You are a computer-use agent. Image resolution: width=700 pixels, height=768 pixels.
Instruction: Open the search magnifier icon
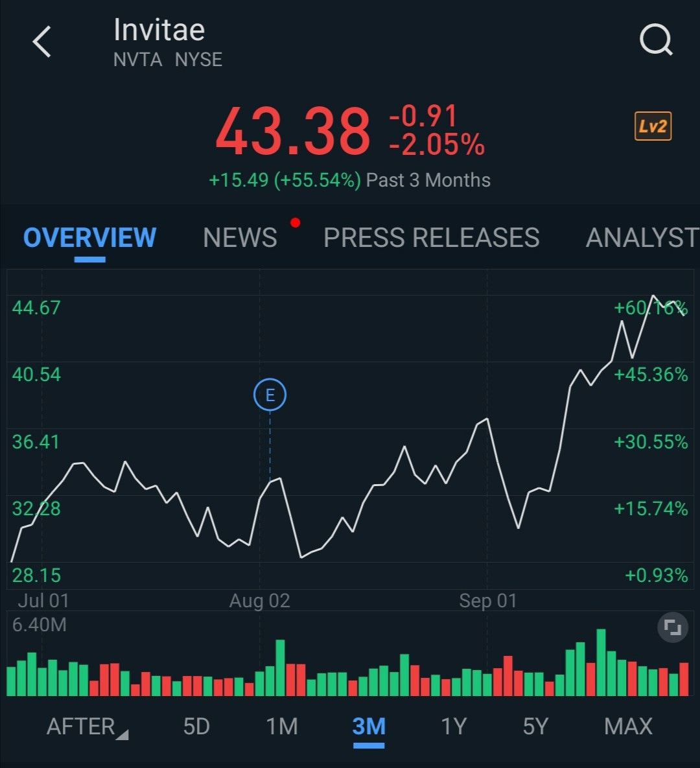click(x=656, y=40)
